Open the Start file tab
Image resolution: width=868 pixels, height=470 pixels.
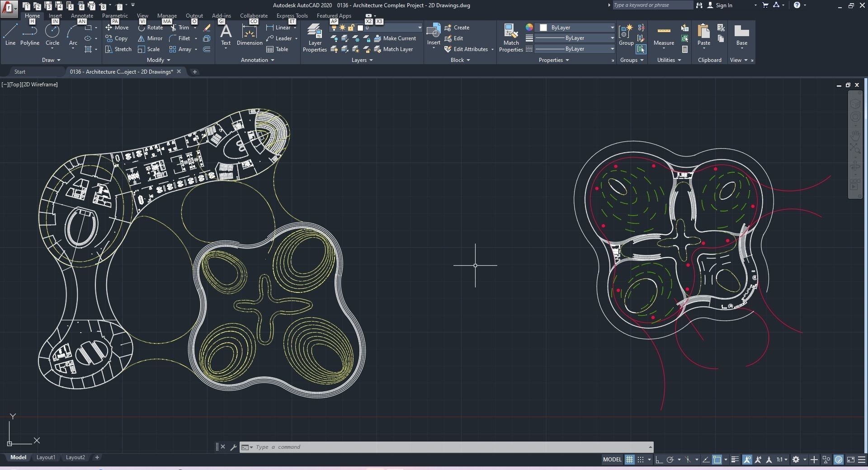(20, 72)
